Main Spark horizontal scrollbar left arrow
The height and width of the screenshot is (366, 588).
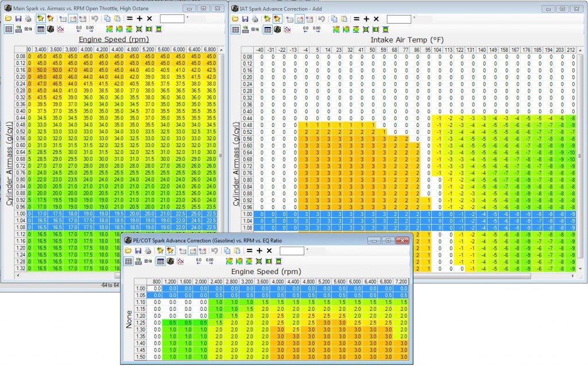pyautogui.click(x=18, y=276)
